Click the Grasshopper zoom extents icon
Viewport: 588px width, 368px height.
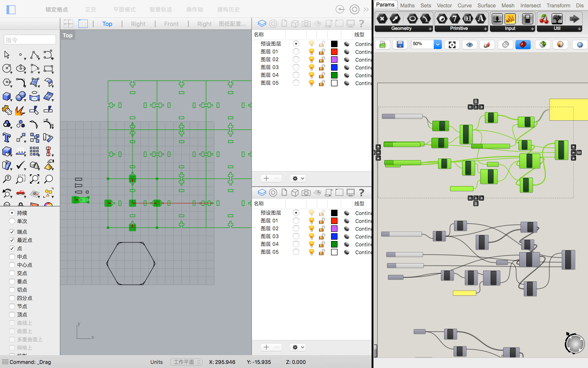[452, 45]
